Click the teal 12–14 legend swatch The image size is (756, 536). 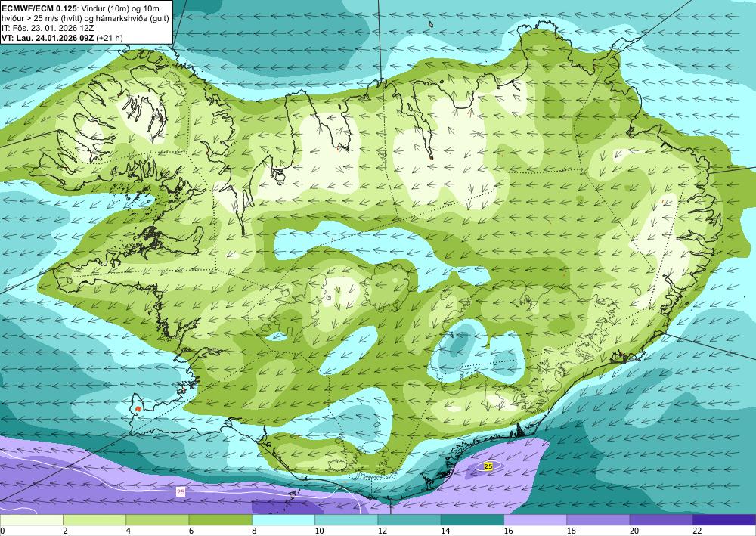click(409, 520)
